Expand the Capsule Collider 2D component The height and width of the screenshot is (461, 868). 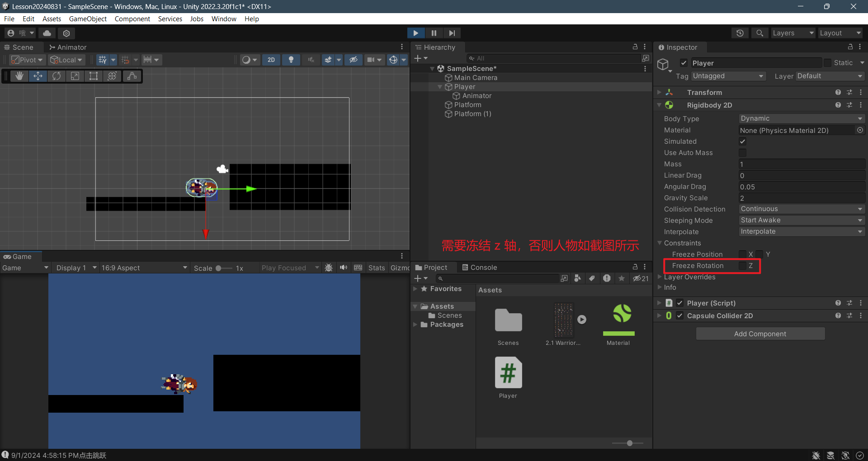659,315
